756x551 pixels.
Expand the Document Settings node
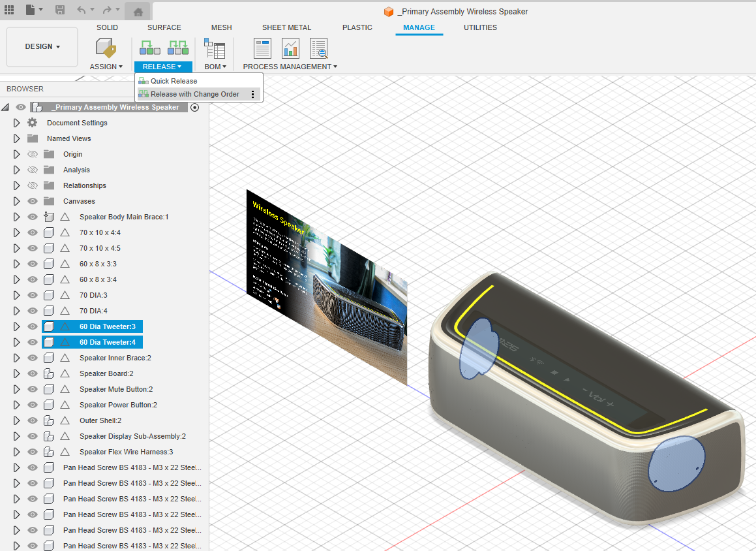pos(16,123)
